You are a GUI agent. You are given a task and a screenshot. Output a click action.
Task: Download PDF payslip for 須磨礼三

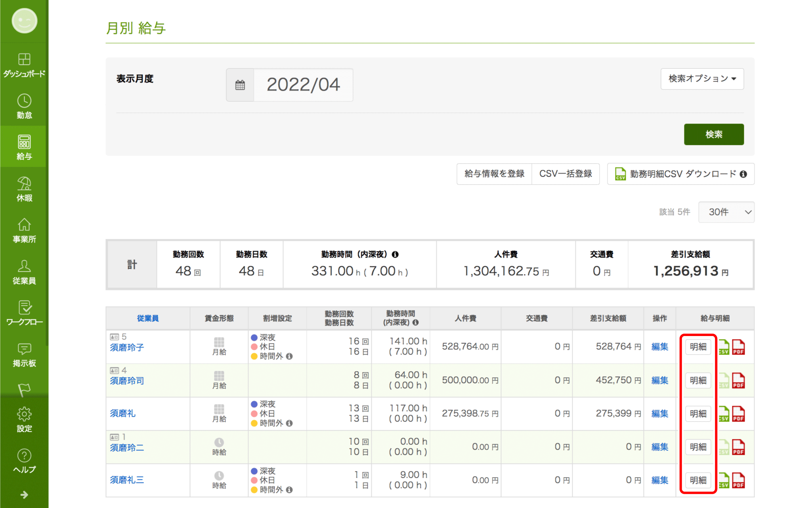click(738, 480)
